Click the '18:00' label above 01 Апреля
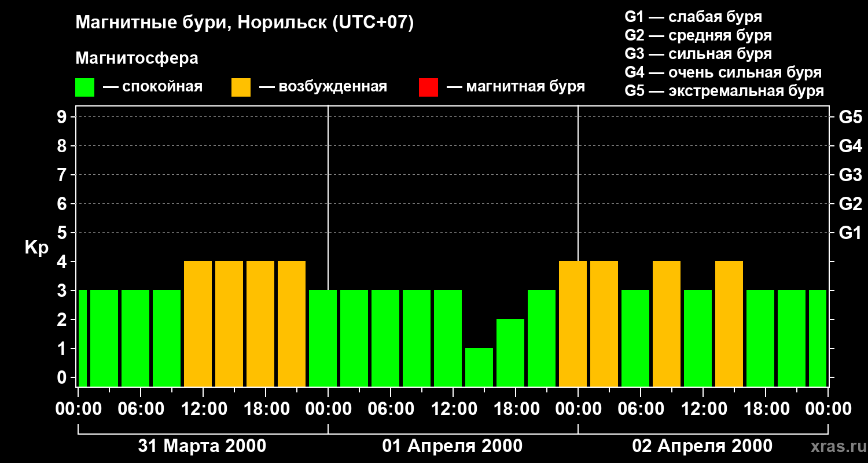Image resolution: width=868 pixels, height=463 pixels. click(516, 409)
